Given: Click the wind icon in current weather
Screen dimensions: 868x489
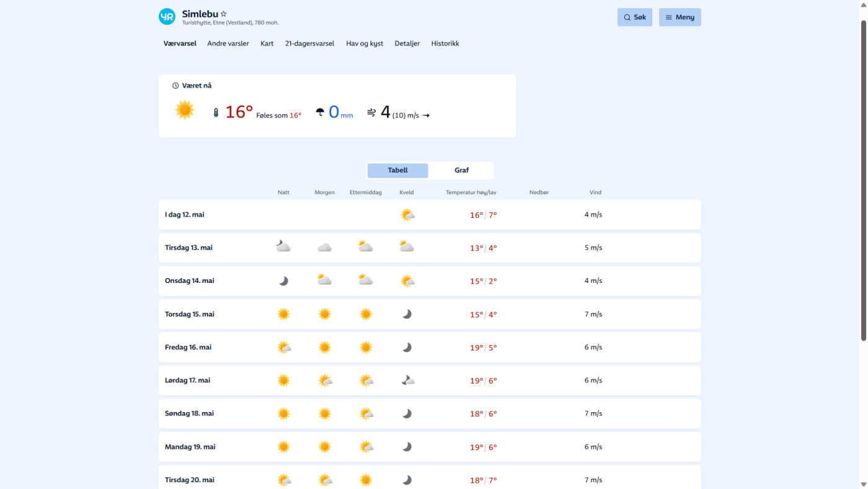Looking at the screenshot, I should [x=371, y=112].
